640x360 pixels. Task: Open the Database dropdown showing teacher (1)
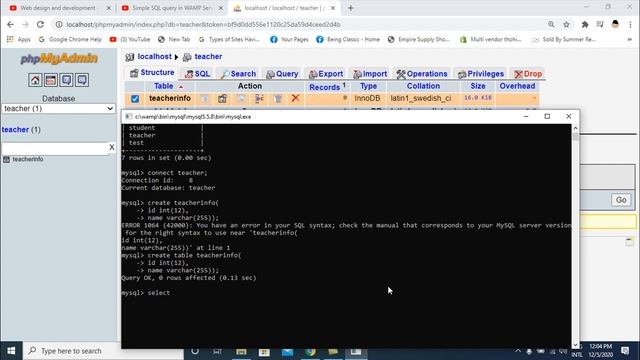coord(58,109)
